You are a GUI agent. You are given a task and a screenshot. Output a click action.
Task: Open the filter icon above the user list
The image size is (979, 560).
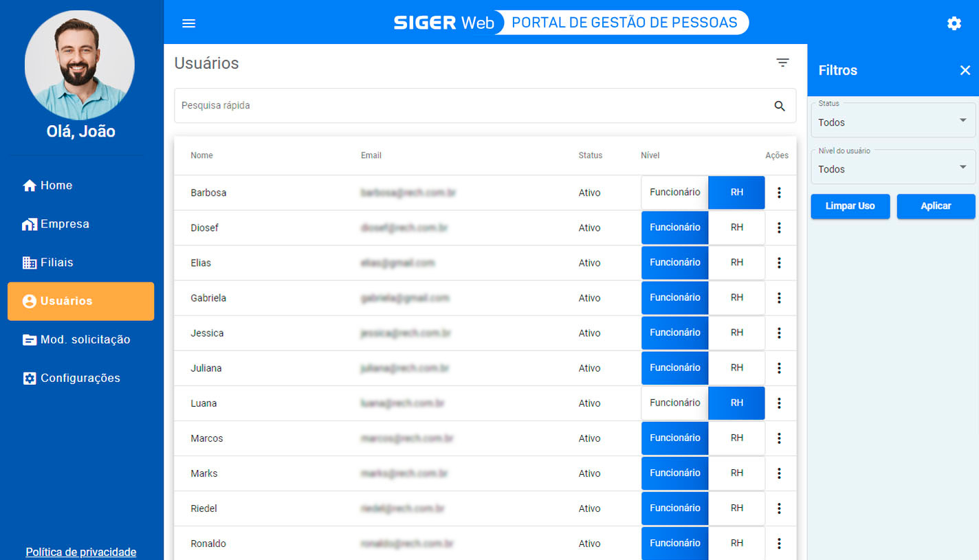click(x=783, y=62)
